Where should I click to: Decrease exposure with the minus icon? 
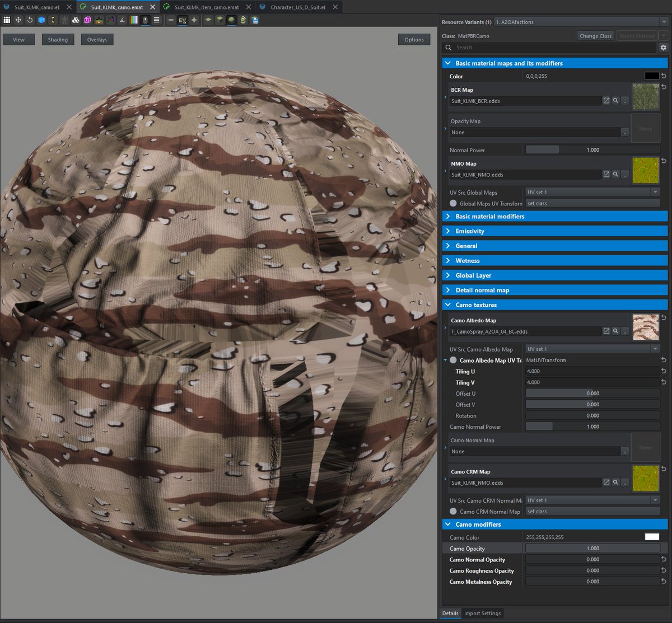point(171,20)
